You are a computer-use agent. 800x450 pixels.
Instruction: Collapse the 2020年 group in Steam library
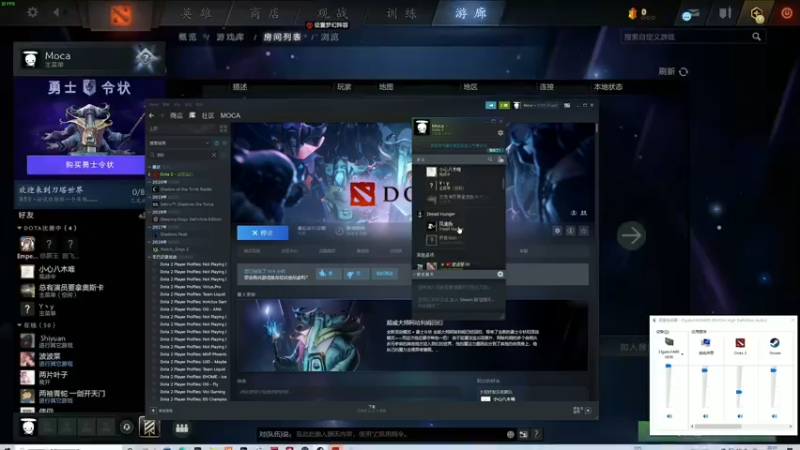(x=150, y=182)
